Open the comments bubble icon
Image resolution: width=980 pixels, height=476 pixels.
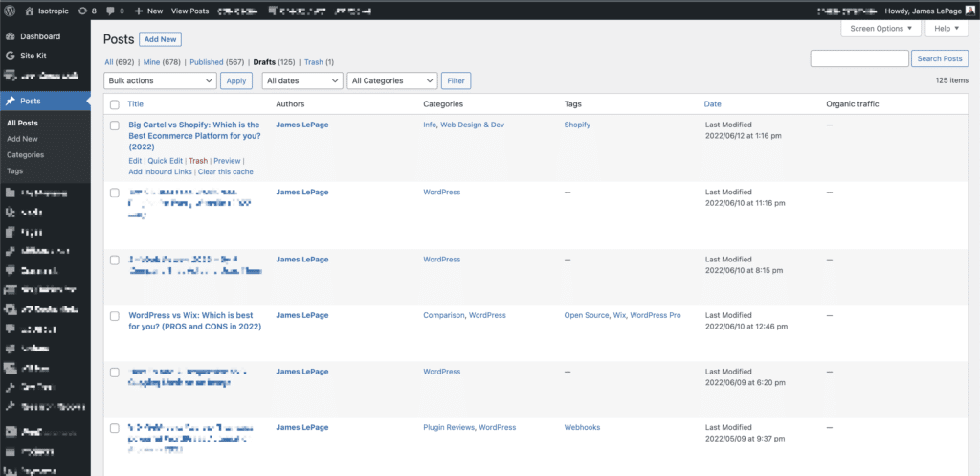(110, 11)
